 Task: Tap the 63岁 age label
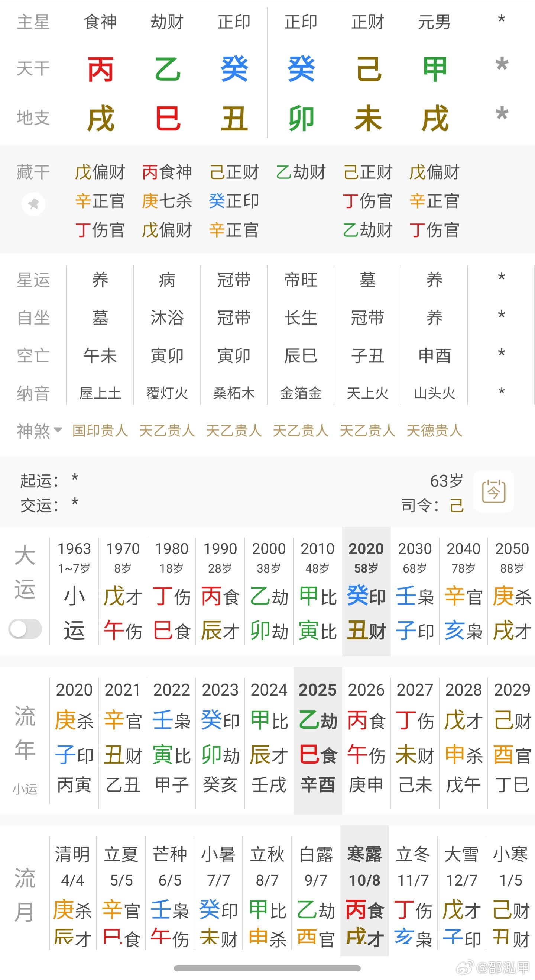coord(447,481)
